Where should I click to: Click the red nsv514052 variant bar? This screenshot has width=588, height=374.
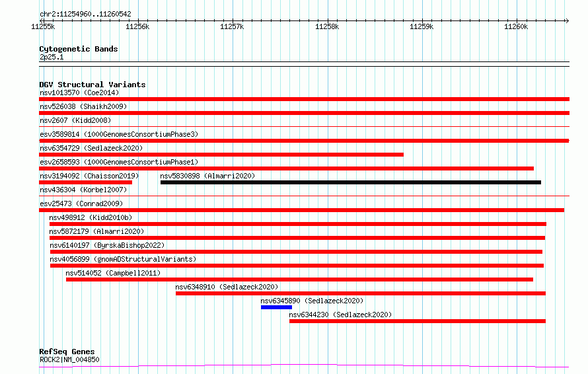point(300,280)
